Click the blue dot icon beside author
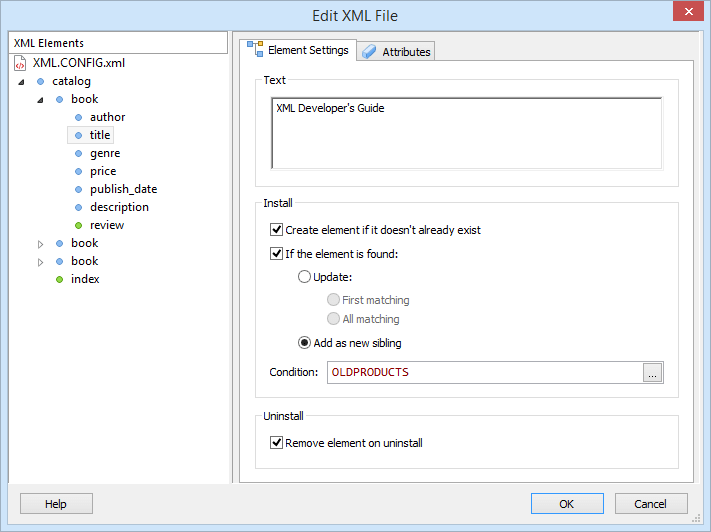 click(78, 117)
